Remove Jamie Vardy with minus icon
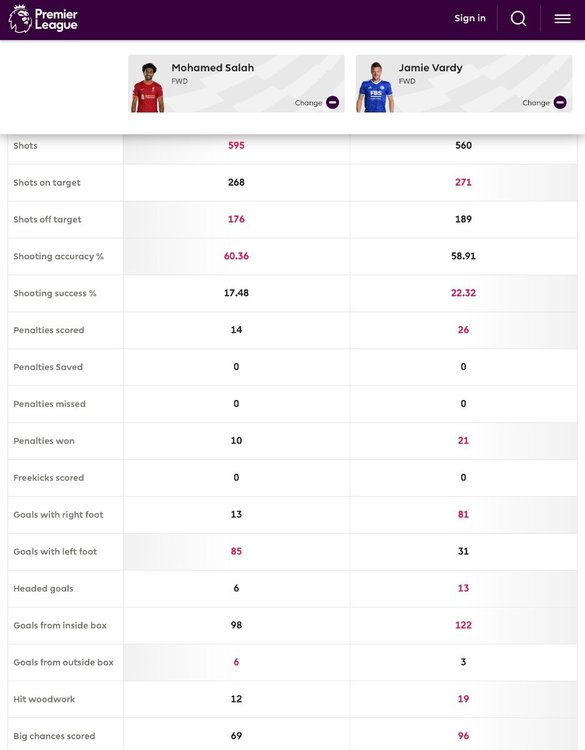This screenshot has width=585, height=750. [x=560, y=102]
